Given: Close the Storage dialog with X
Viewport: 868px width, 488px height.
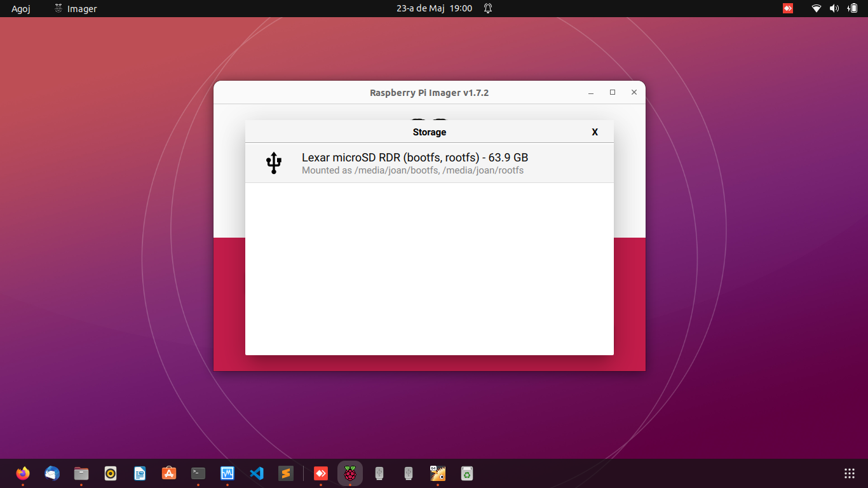Looking at the screenshot, I should click(x=595, y=132).
